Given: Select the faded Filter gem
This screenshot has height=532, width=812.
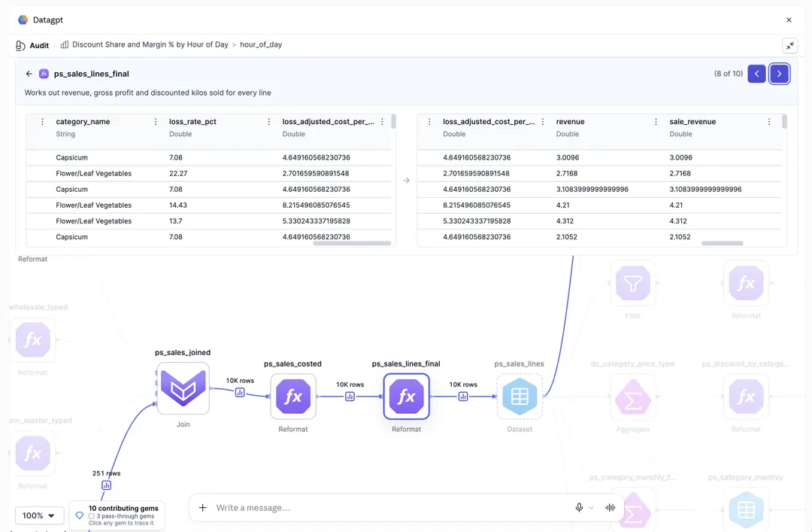Looking at the screenshot, I should coord(633,283).
